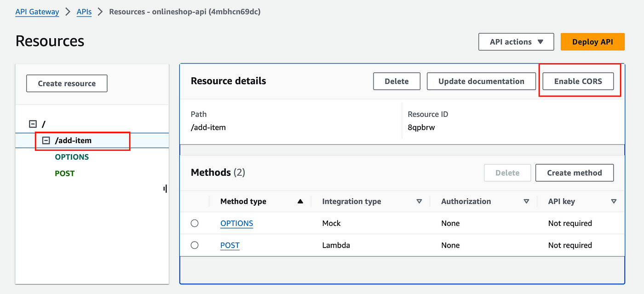Open the POST method link in table
This screenshot has height=294, width=644.
230,245
